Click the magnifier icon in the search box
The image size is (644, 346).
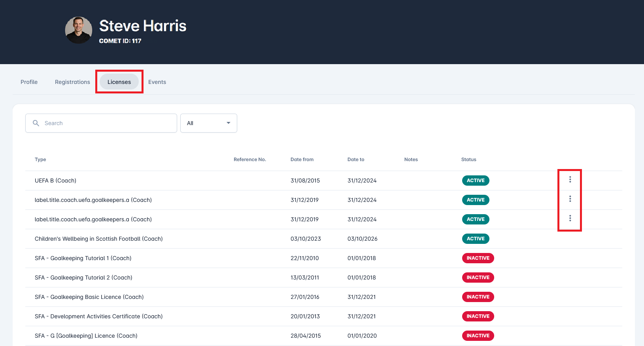tap(36, 123)
